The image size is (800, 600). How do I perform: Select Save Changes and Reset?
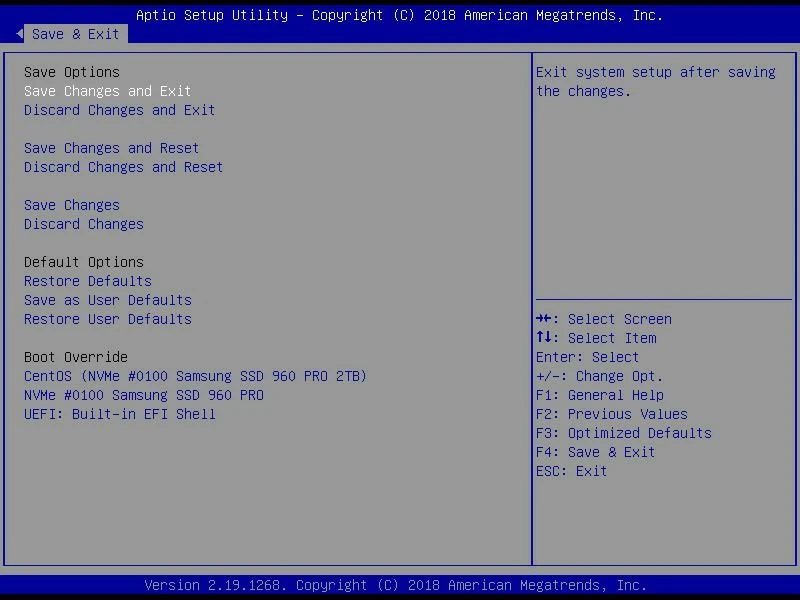click(111, 148)
